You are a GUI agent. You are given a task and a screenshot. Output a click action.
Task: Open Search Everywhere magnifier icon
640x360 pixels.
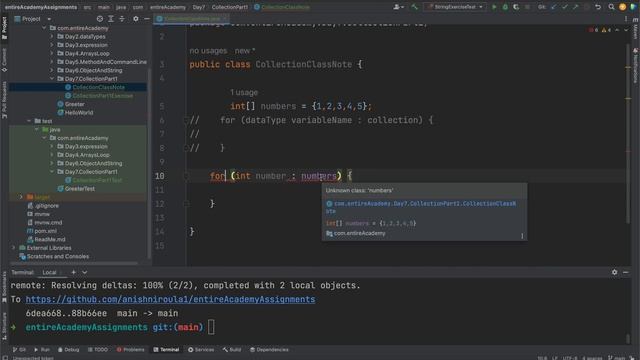point(611,7)
